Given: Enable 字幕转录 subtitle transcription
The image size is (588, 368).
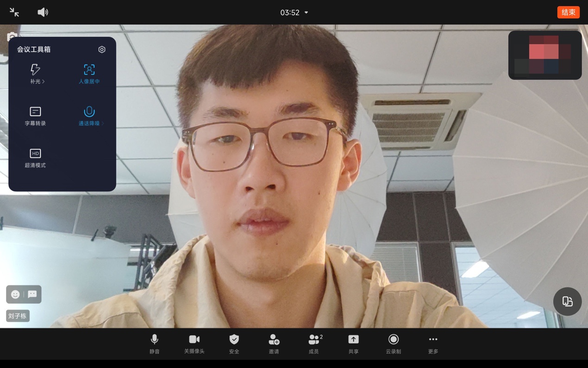Looking at the screenshot, I should [x=35, y=116].
